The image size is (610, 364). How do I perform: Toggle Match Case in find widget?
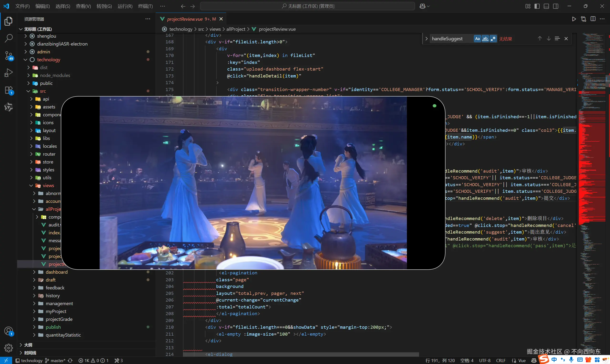477,39
